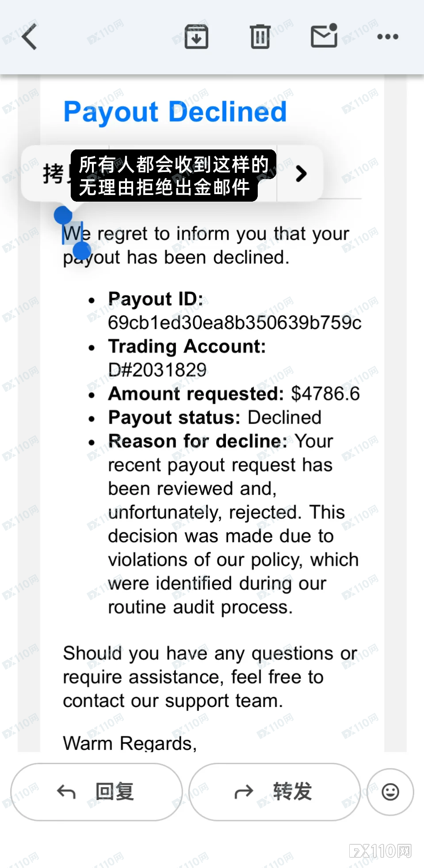Screen dimensions: 424x868
Task: Tap the requested amount $4786.6
Action: point(325,394)
